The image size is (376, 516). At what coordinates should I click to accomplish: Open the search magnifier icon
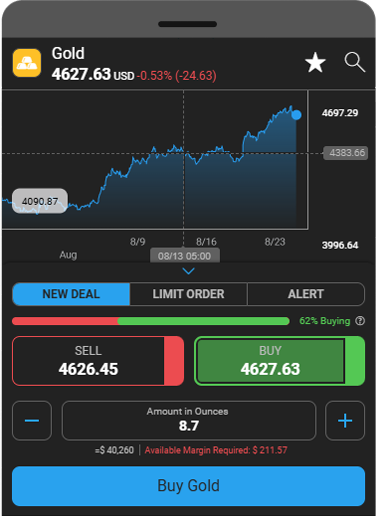coord(355,62)
